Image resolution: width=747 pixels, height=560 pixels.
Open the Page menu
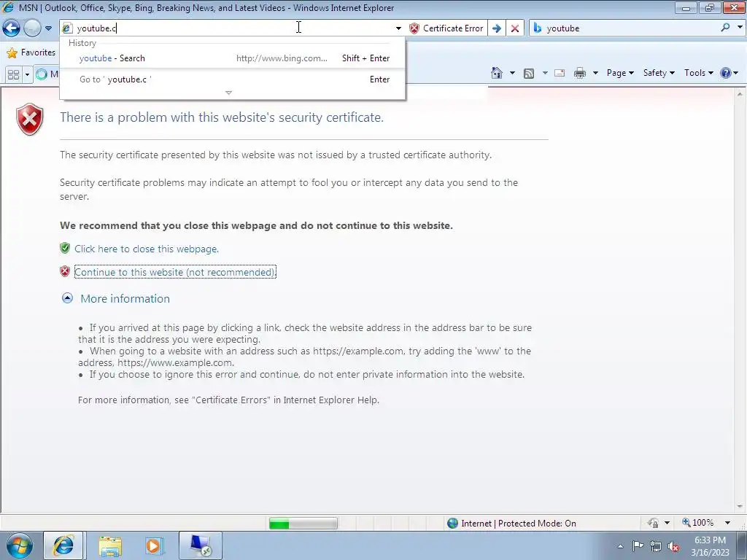tap(620, 73)
